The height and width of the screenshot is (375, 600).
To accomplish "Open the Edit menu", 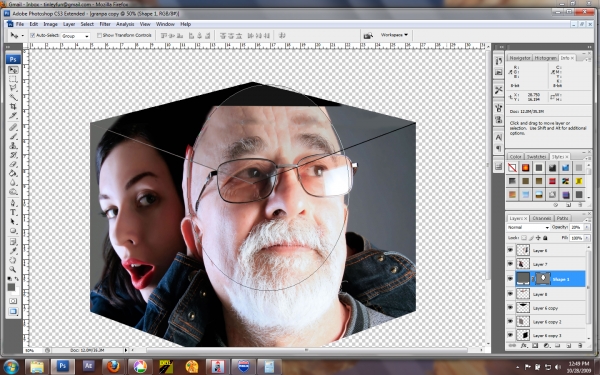I will (x=34, y=24).
